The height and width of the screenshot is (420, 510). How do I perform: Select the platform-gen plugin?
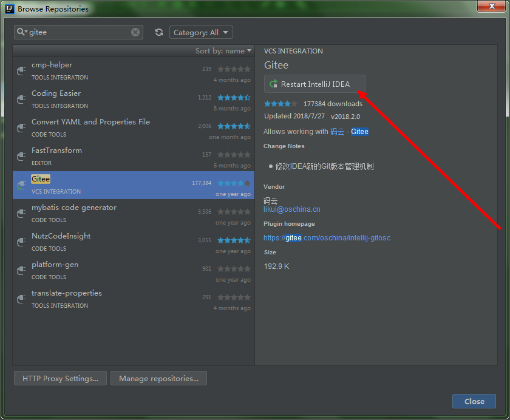point(134,271)
